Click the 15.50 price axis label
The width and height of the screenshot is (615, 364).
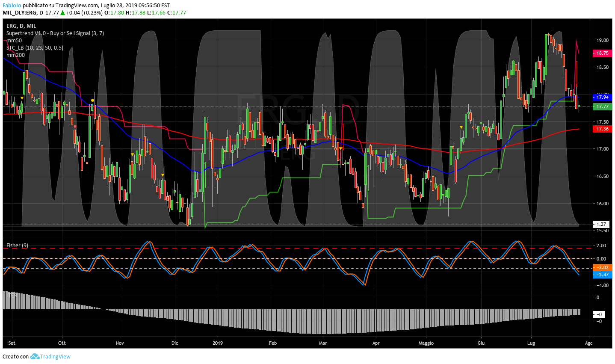pos(602,231)
